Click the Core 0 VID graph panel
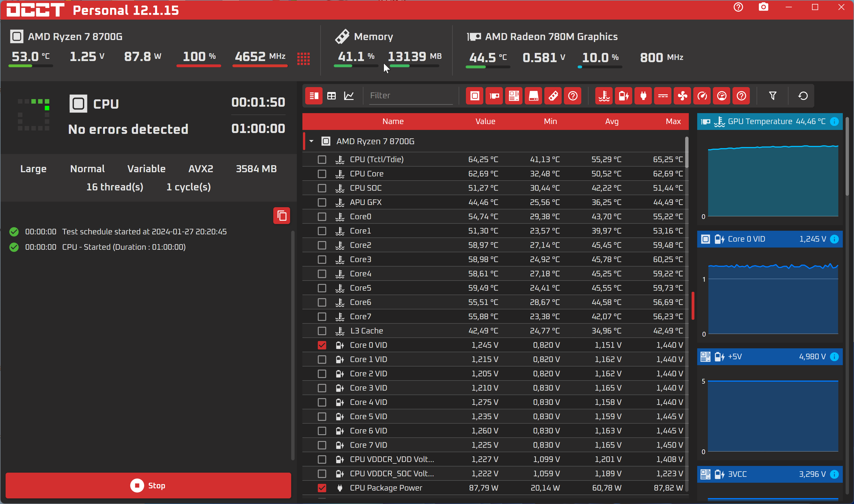The width and height of the screenshot is (854, 504). tap(772, 294)
